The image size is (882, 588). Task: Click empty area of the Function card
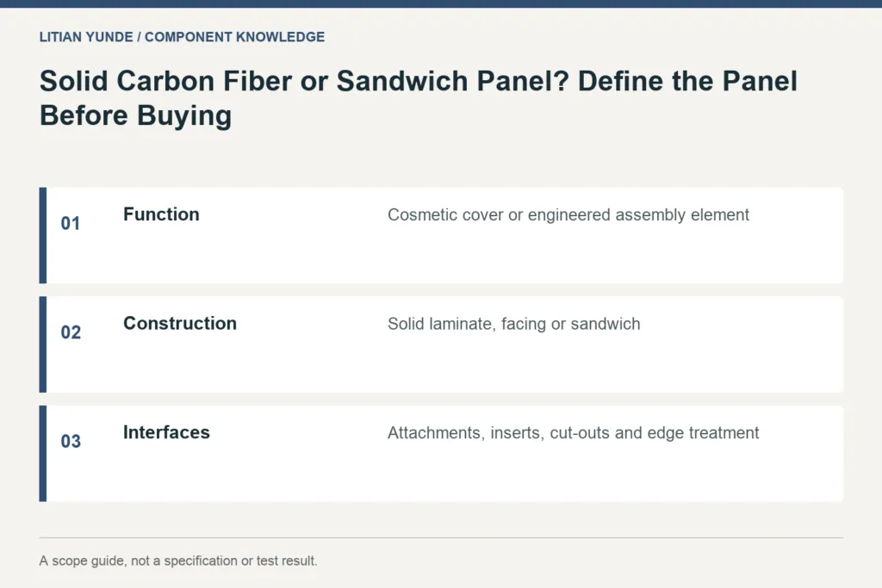pyautogui.click(x=506, y=256)
